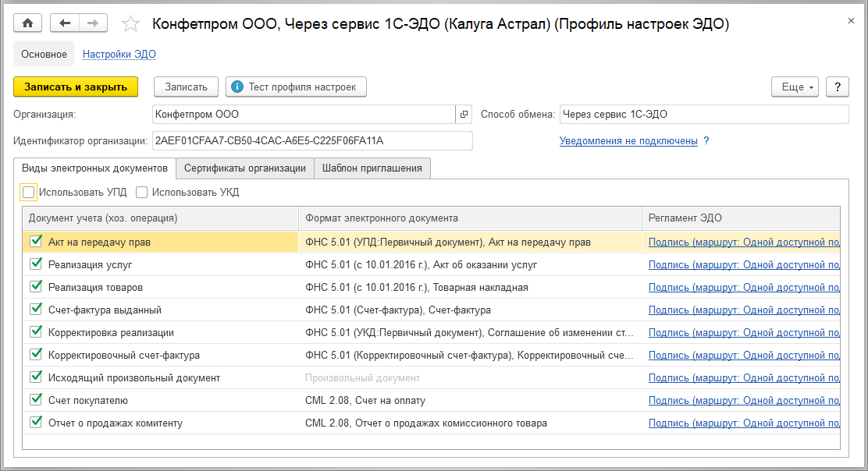Click the Home icon button

click(28, 23)
